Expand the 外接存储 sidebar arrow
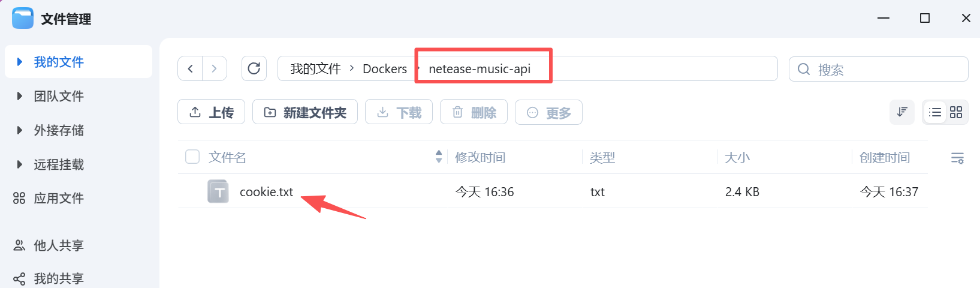980x288 pixels. point(20,130)
